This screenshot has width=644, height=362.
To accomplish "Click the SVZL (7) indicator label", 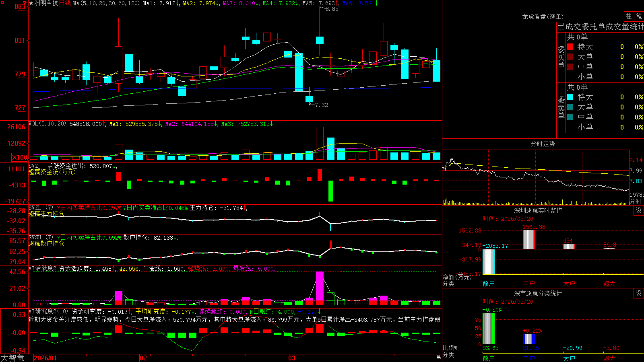I will tap(41, 208).
